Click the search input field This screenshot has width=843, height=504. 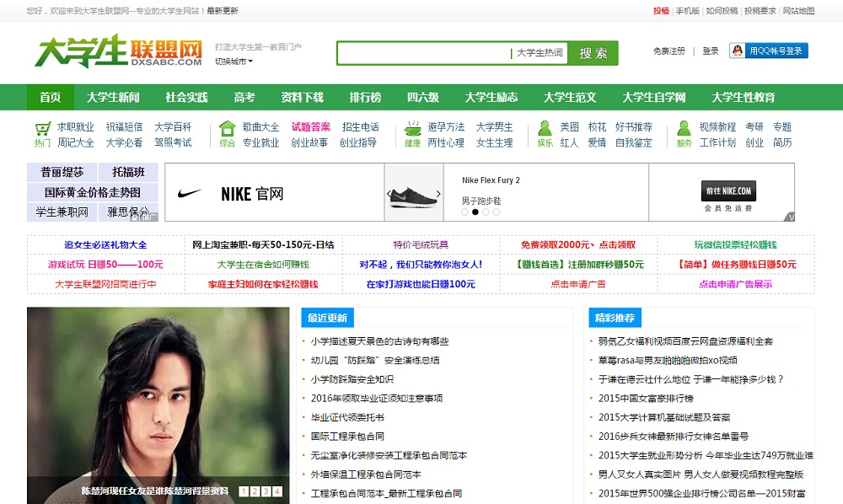424,53
